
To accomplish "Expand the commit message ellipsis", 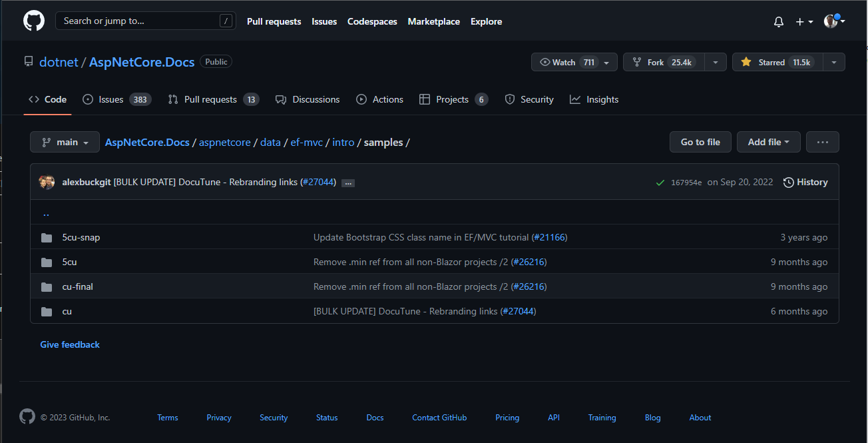I will coord(348,183).
